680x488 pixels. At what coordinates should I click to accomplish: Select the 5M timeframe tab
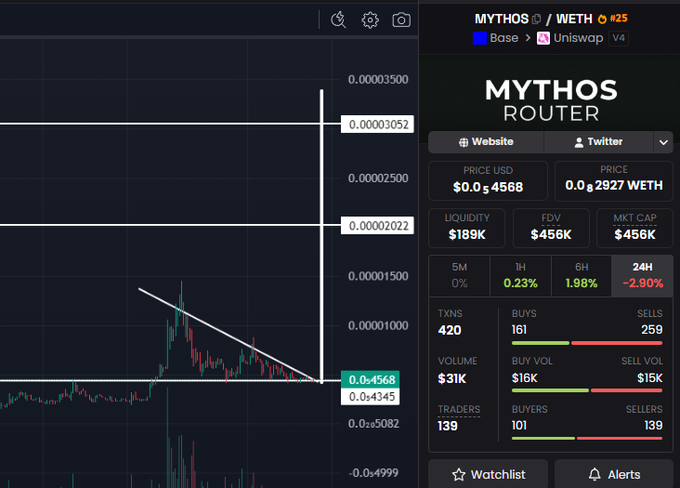coord(459,276)
